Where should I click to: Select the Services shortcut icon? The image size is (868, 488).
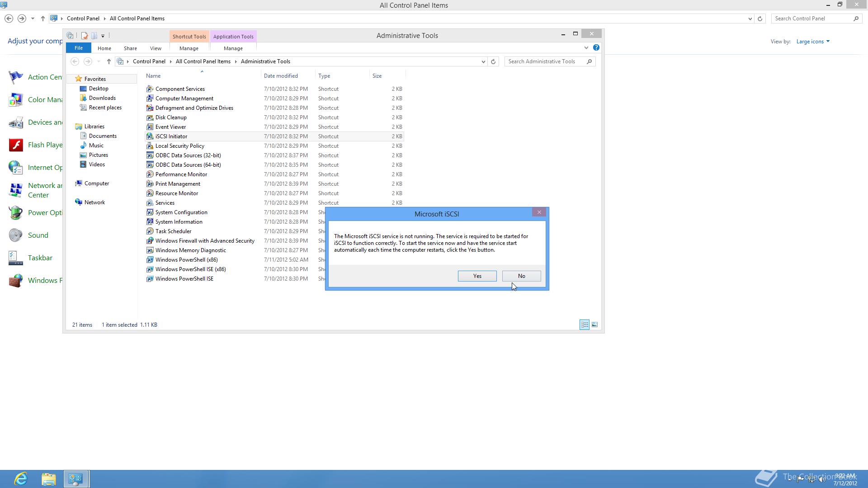(150, 203)
